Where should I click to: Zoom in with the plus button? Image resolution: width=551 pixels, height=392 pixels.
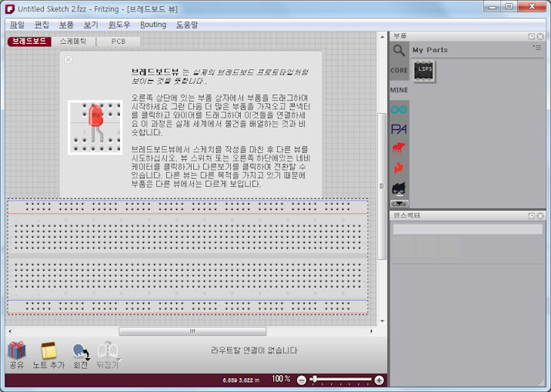[x=379, y=380]
